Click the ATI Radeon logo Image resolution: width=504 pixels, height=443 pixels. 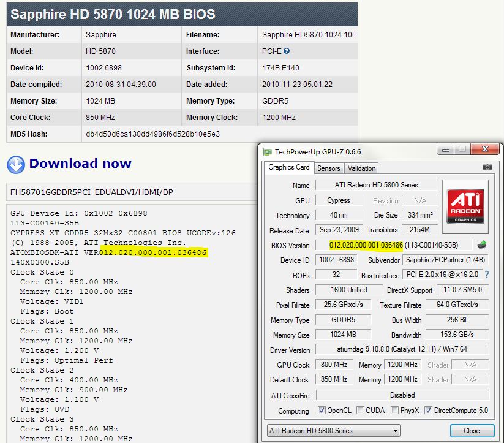coord(465,206)
